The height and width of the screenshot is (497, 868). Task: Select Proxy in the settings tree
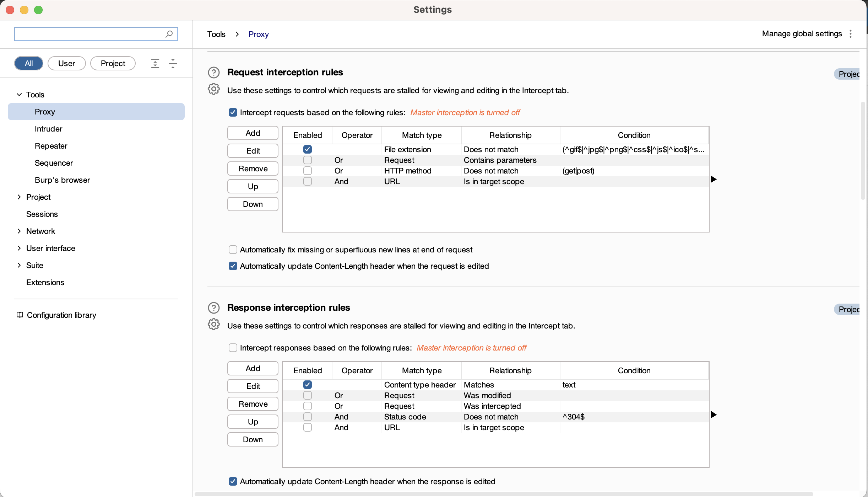pos(96,112)
